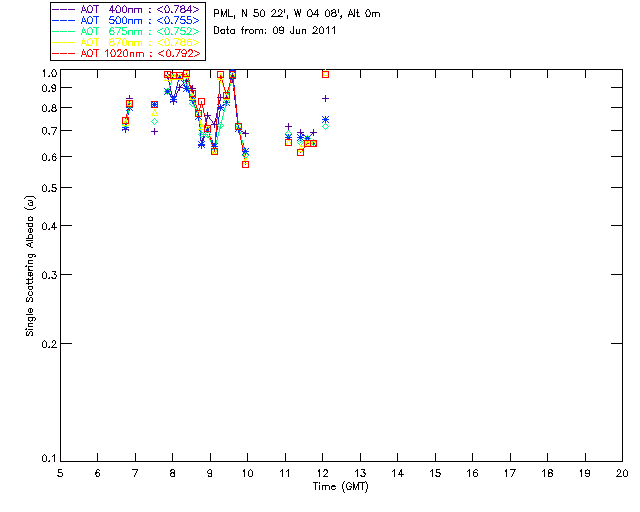Click the red square marker at top near 12 GMT
The image size is (640, 512).
[x=325, y=74]
